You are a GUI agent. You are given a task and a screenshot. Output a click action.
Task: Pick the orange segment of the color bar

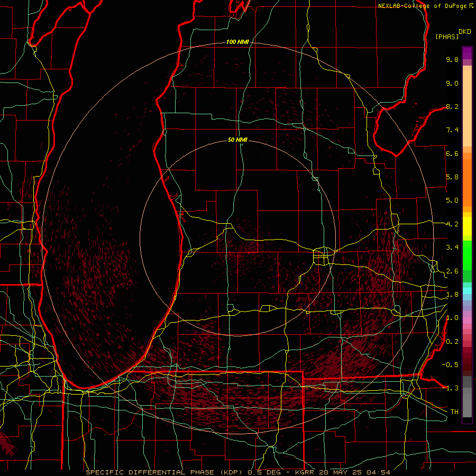[x=467, y=182]
